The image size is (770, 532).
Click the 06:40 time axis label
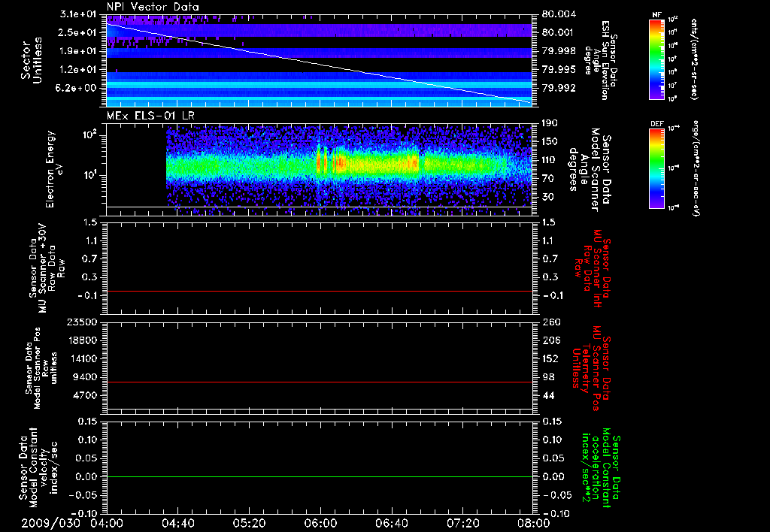coord(391,523)
